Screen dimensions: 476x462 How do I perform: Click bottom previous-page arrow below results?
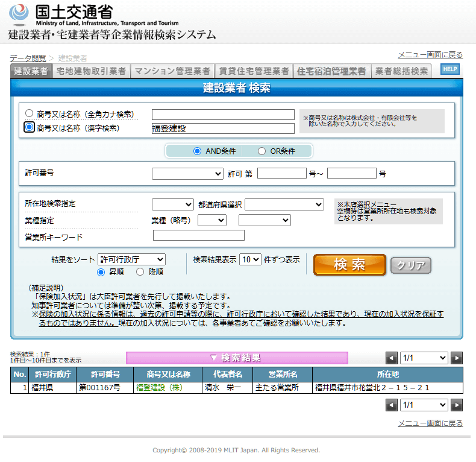coord(392,405)
